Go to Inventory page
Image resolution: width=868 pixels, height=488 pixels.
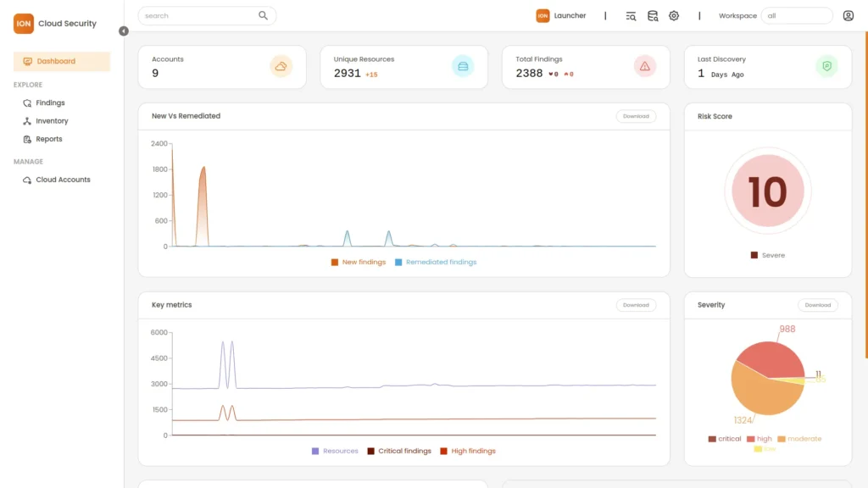pyautogui.click(x=52, y=121)
